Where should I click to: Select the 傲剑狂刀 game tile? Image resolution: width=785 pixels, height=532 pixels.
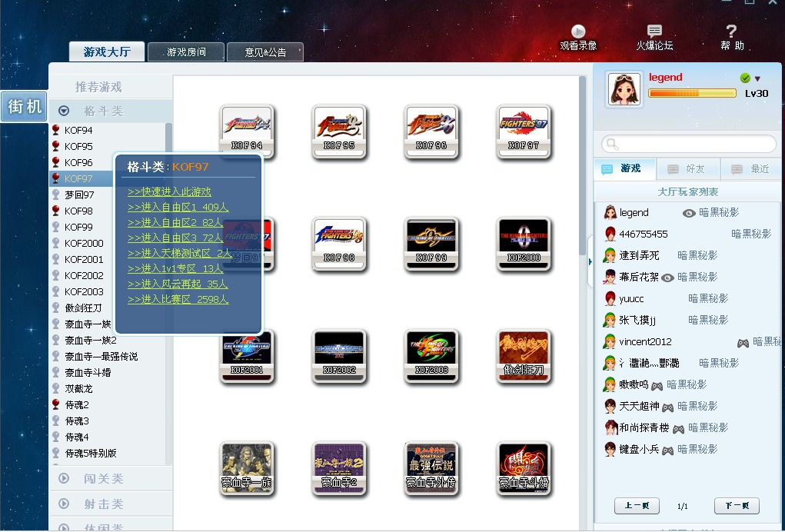(x=523, y=356)
